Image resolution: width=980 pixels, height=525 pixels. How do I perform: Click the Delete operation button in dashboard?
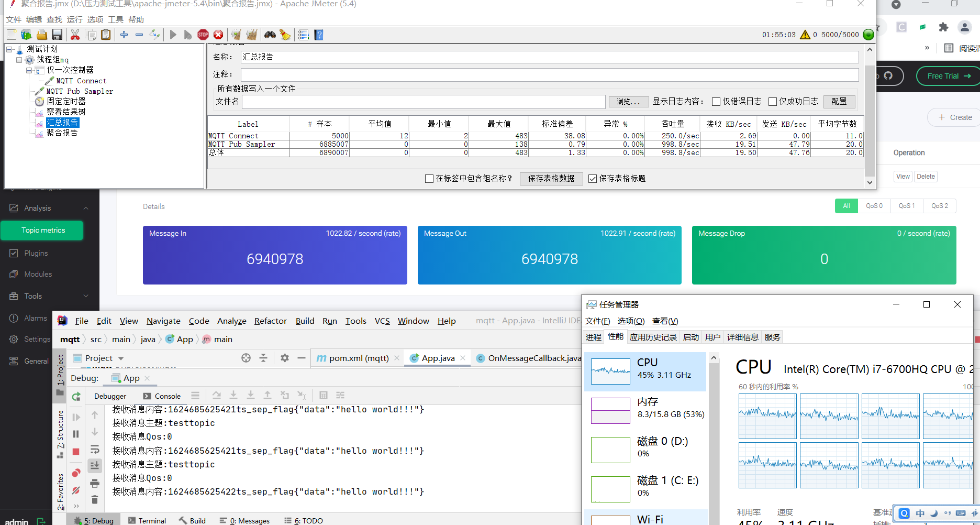click(926, 177)
